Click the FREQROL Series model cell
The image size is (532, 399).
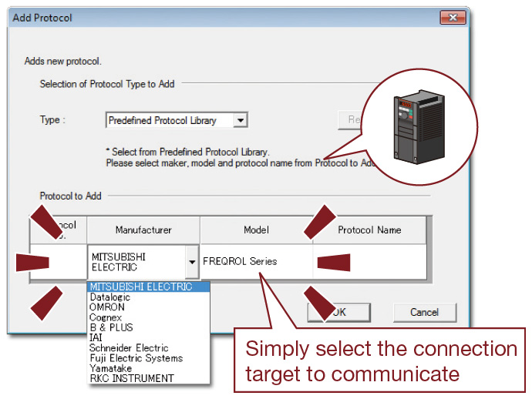256,261
